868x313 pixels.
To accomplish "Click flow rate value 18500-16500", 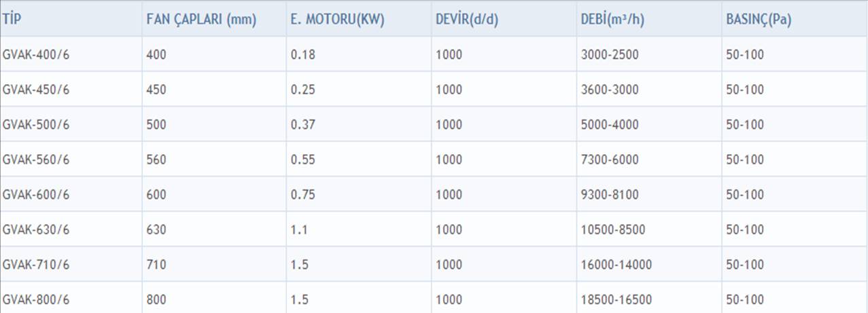I will tap(617, 299).
